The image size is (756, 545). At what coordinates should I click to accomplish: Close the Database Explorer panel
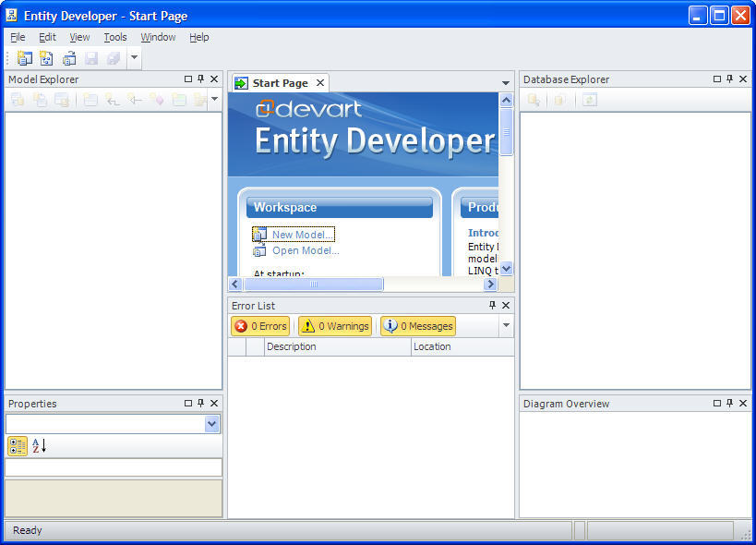(743, 79)
